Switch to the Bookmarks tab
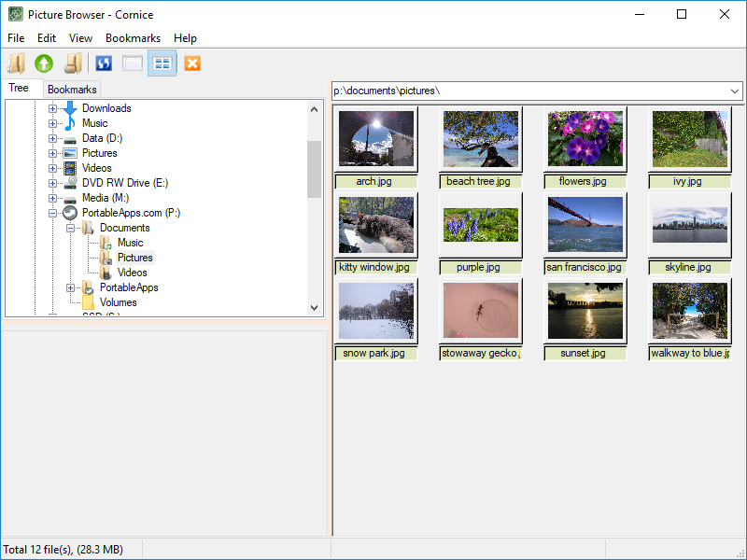The image size is (747, 560). (x=72, y=90)
